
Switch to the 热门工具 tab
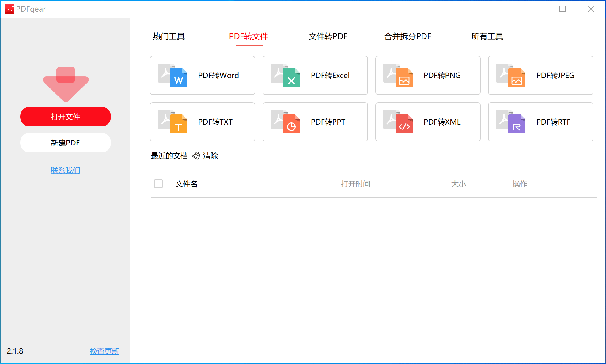169,36
